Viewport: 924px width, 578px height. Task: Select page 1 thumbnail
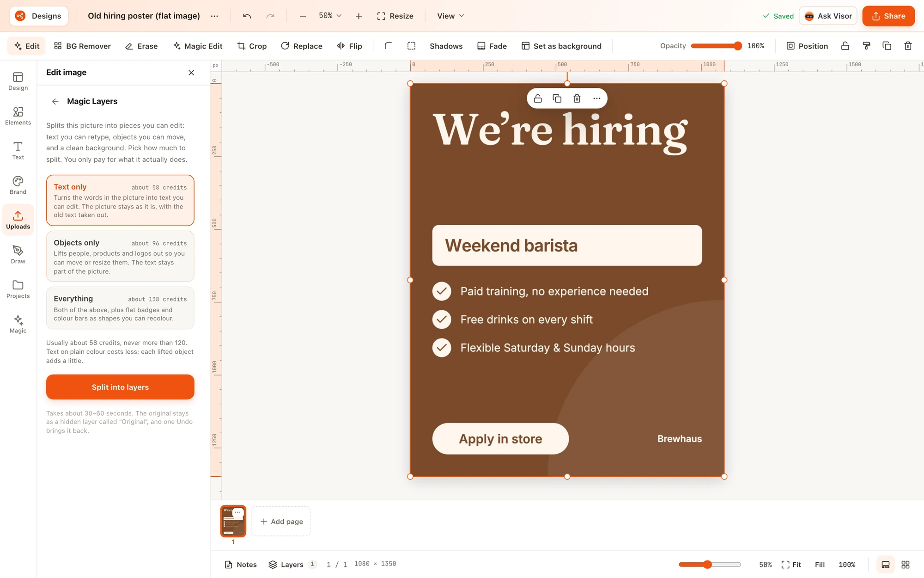[233, 521]
